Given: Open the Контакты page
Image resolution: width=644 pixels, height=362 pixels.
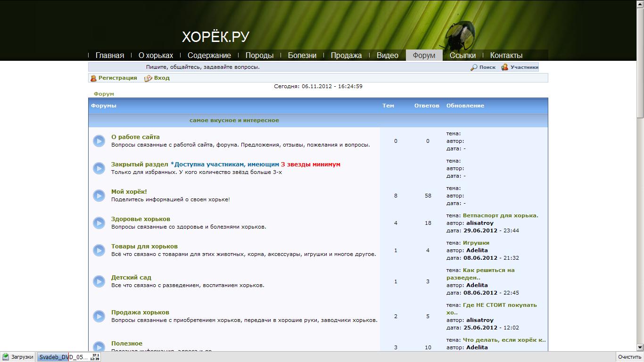Looking at the screenshot, I should pyautogui.click(x=506, y=55).
